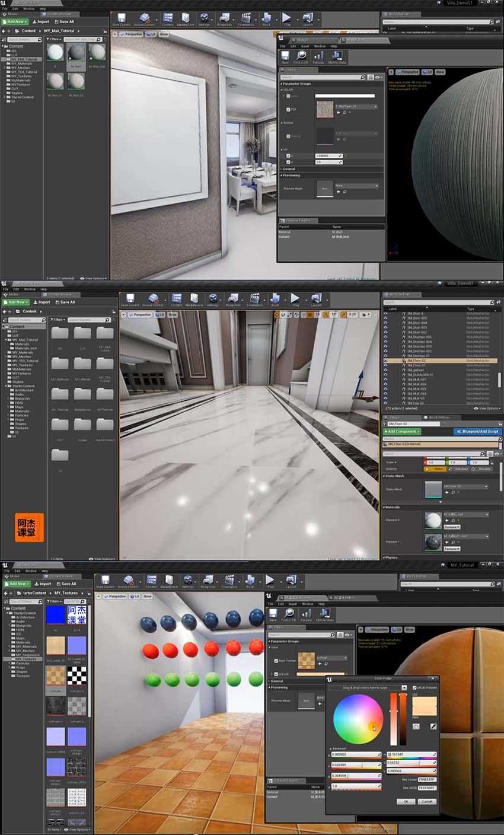The height and width of the screenshot is (835, 504).
Task: Click Save All in the marble-floor content browser
Action: pos(65,302)
